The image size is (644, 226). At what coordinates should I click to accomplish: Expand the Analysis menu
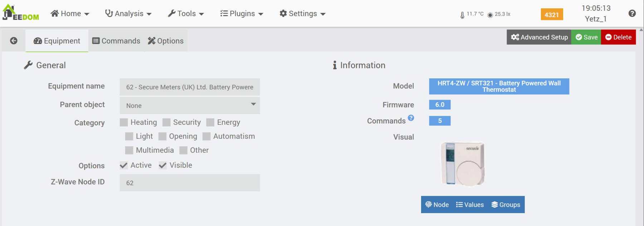[x=128, y=14]
